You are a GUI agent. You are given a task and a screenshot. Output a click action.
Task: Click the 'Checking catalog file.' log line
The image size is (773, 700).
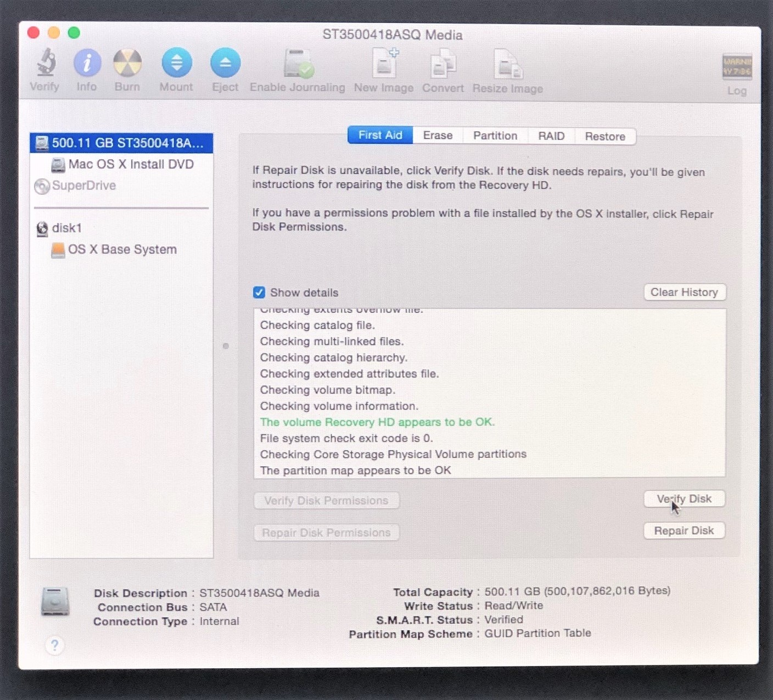click(x=317, y=325)
